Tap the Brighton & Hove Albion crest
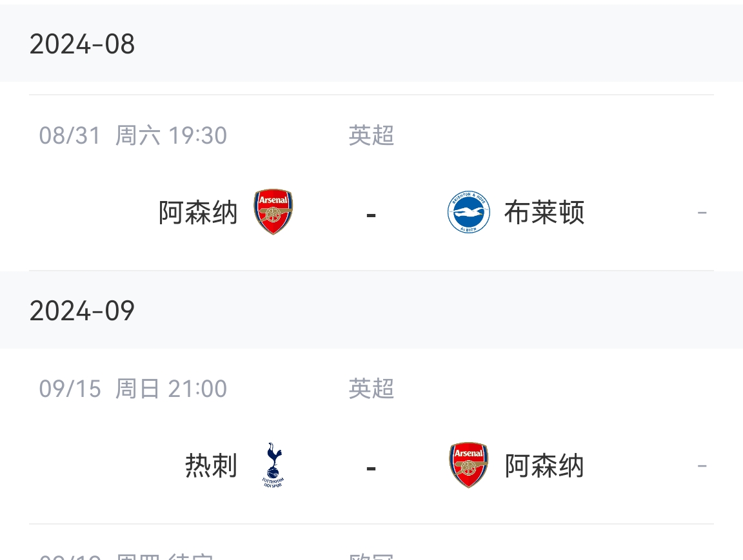 (469, 212)
